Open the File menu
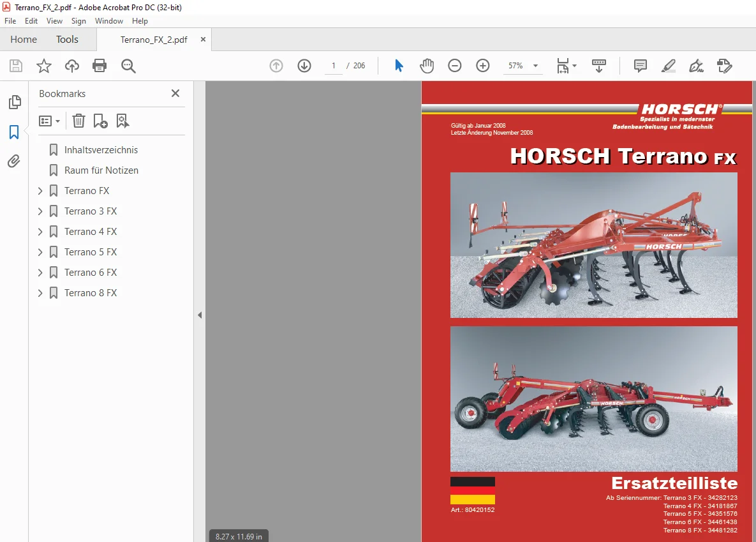This screenshot has width=756, height=542. (x=10, y=21)
